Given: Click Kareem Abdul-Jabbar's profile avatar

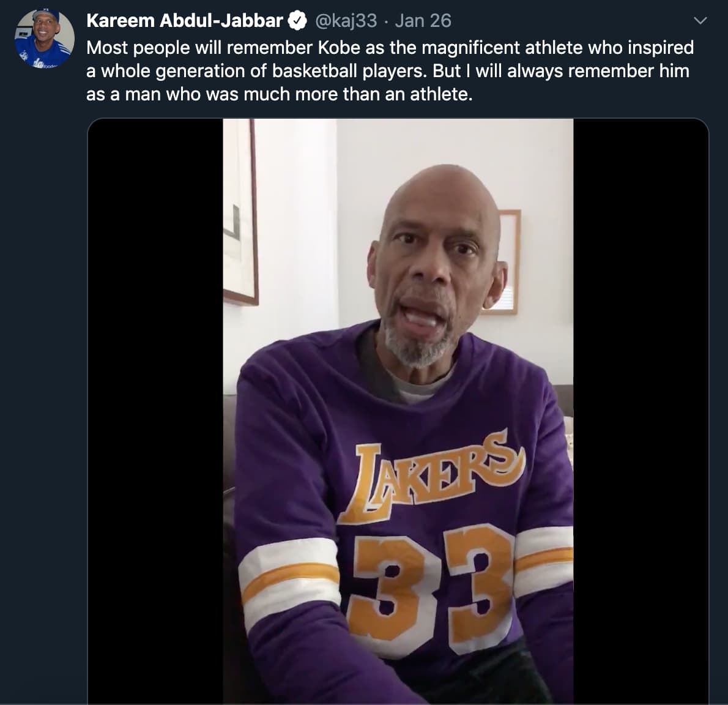Looking at the screenshot, I should [44, 38].
